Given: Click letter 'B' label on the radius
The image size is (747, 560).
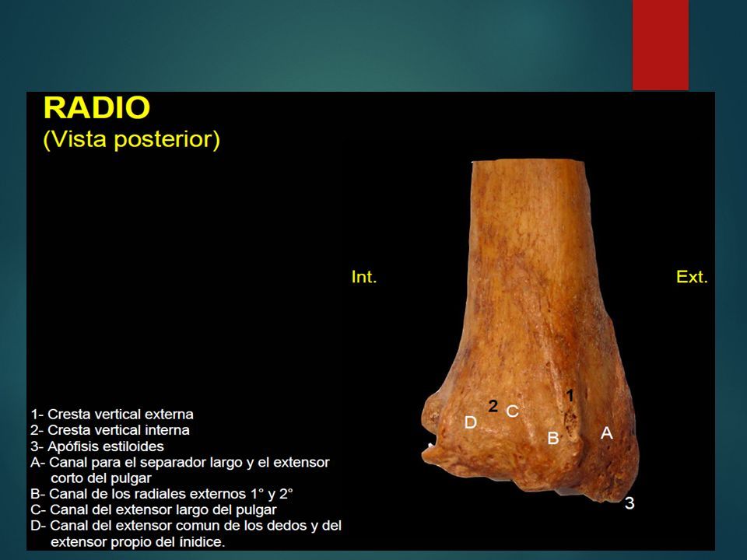Looking at the screenshot, I should point(552,438).
